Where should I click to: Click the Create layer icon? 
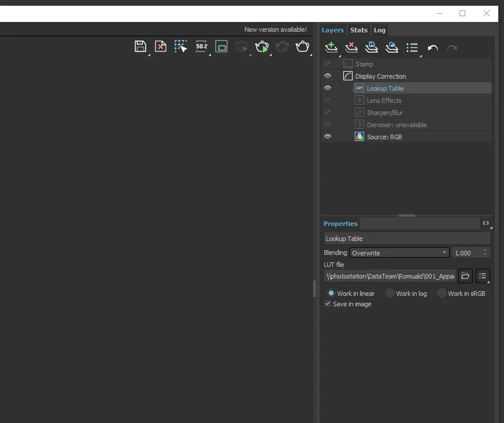click(x=331, y=47)
